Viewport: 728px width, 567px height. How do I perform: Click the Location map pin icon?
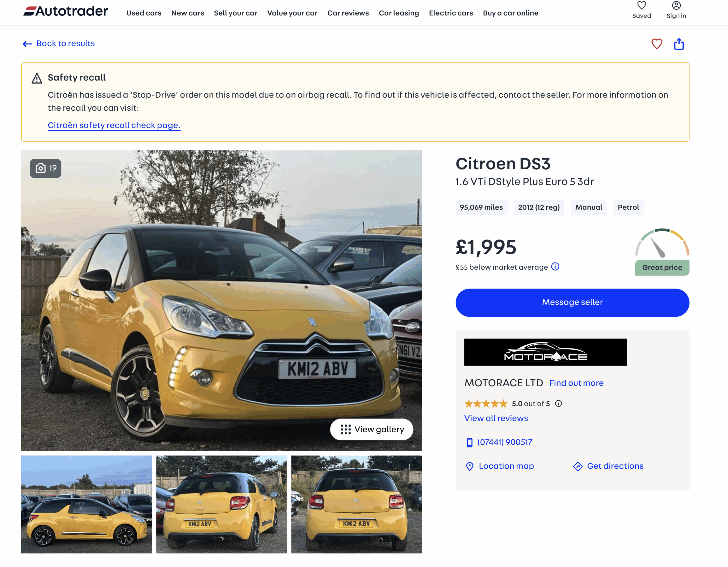pyautogui.click(x=469, y=466)
